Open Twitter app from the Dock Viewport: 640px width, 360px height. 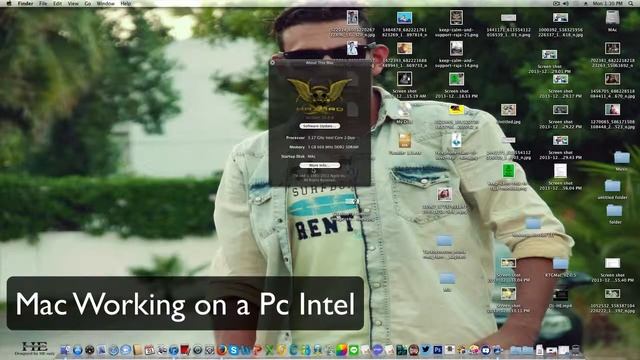(426, 349)
